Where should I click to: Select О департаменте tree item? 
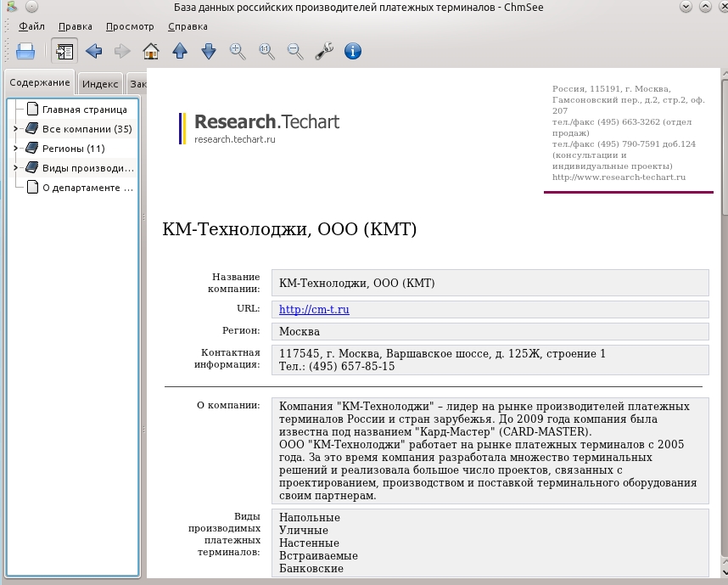87,188
